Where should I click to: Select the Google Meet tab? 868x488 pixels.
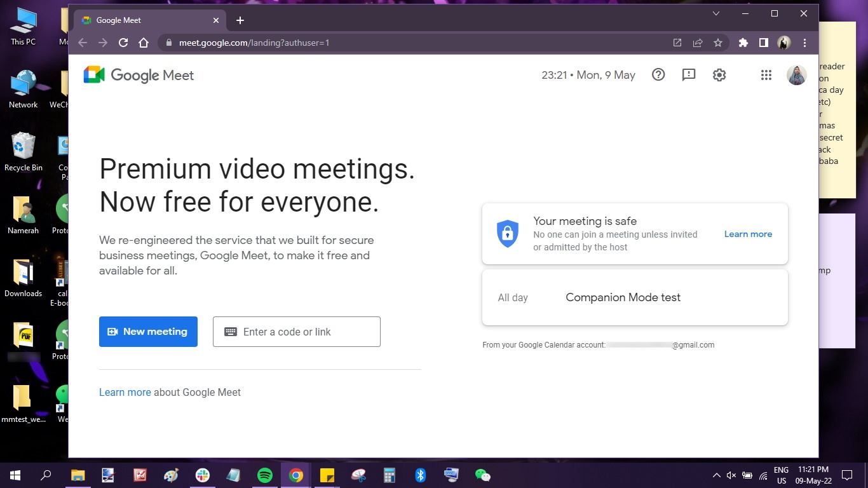tap(150, 20)
